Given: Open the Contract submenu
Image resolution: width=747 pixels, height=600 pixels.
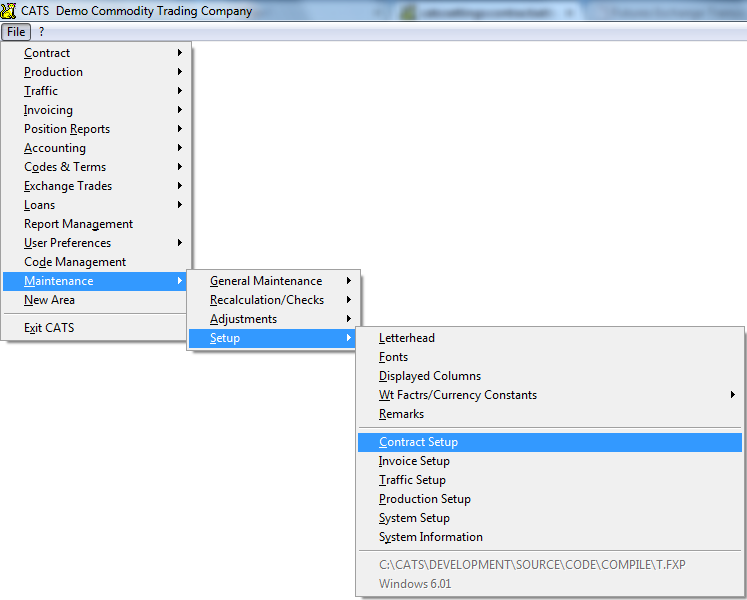Looking at the screenshot, I should coord(97,53).
